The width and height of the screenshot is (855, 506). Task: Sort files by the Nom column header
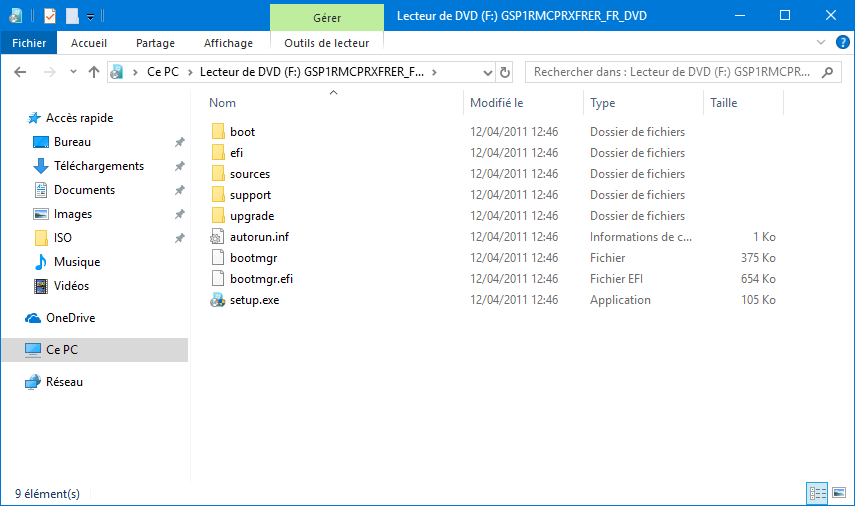click(222, 103)
